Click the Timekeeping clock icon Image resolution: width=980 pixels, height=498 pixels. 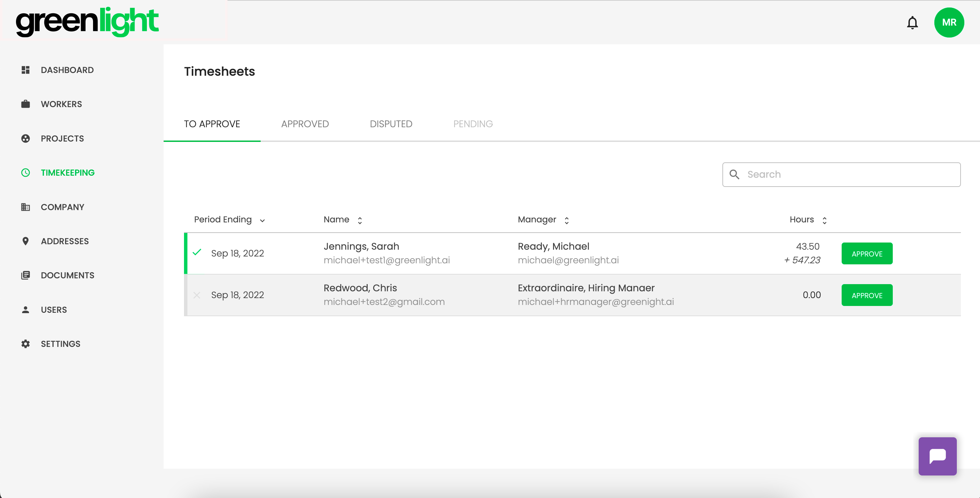tap(26, 173)
